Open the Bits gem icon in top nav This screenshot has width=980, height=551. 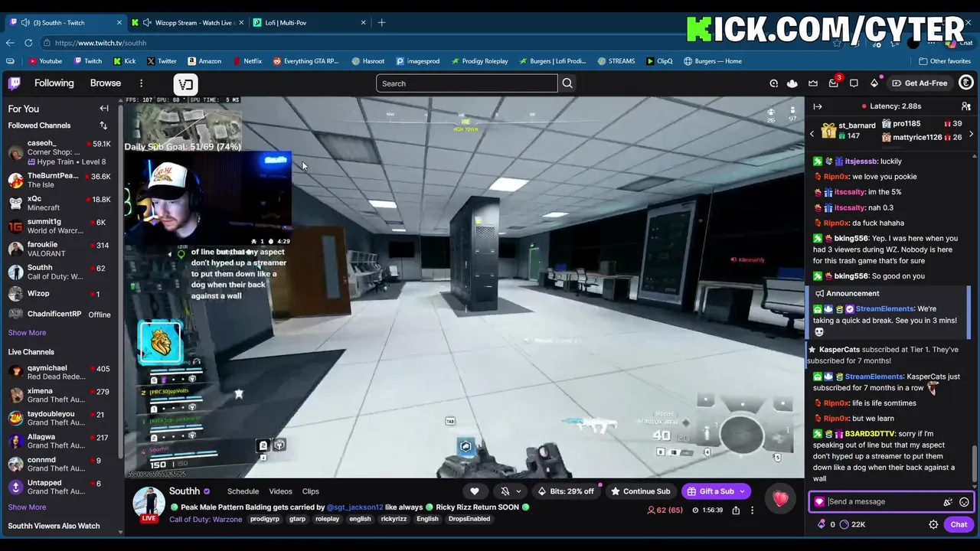point(874,83)
